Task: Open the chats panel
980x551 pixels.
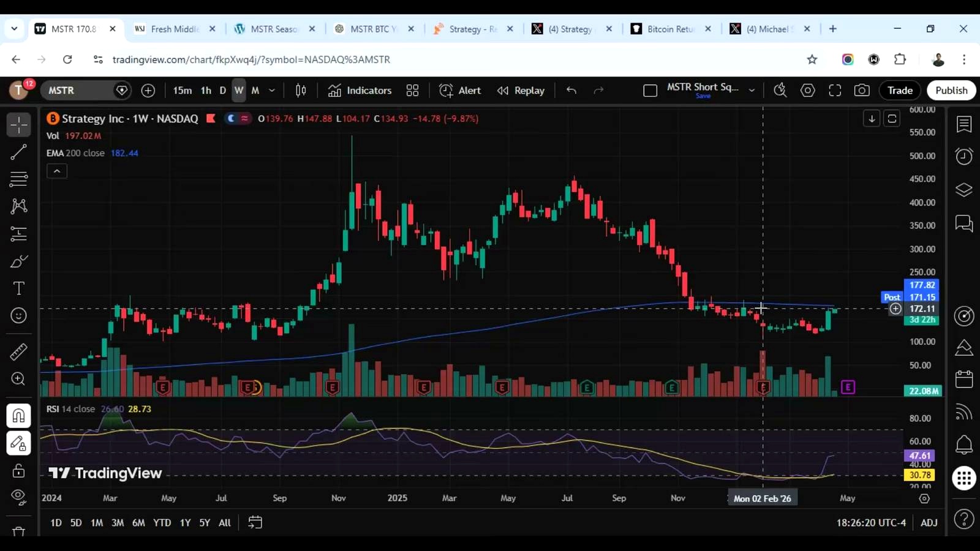Action: [x=964, y=223]
